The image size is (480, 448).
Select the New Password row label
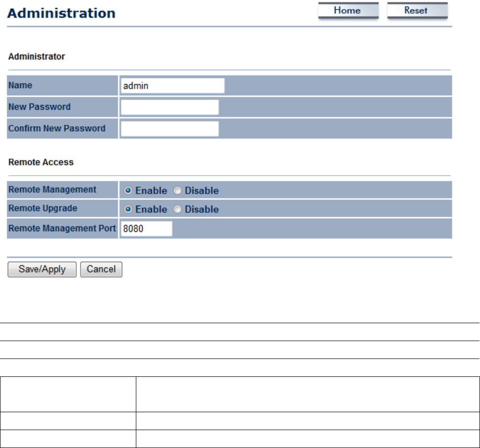pos(40,106)
